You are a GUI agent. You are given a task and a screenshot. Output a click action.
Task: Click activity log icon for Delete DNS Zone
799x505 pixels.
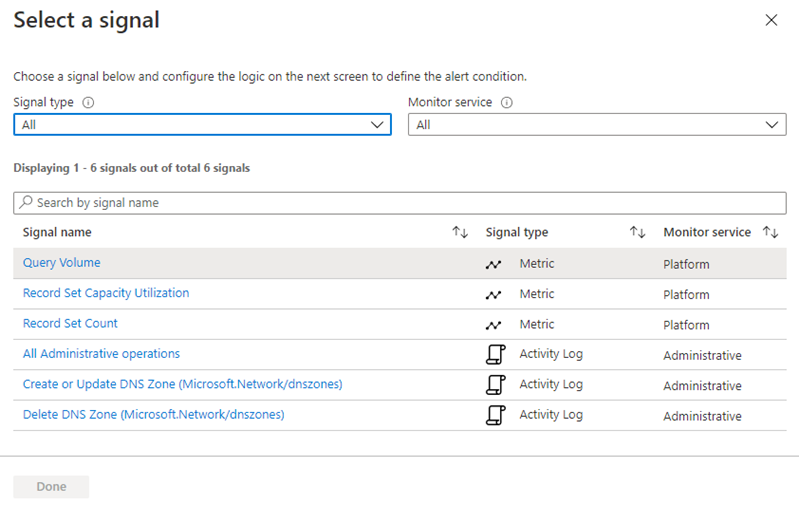pos(493,415)
